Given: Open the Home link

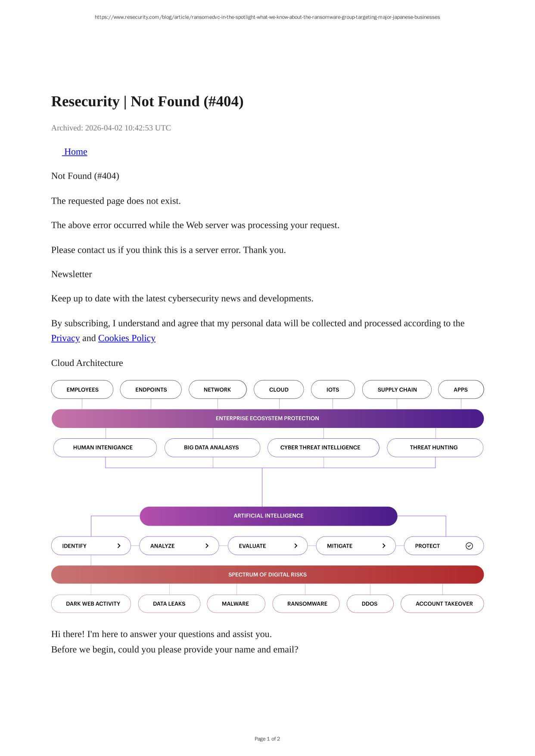Looking at the screenshot, I should pyautogui.click(x=75, y=152).
